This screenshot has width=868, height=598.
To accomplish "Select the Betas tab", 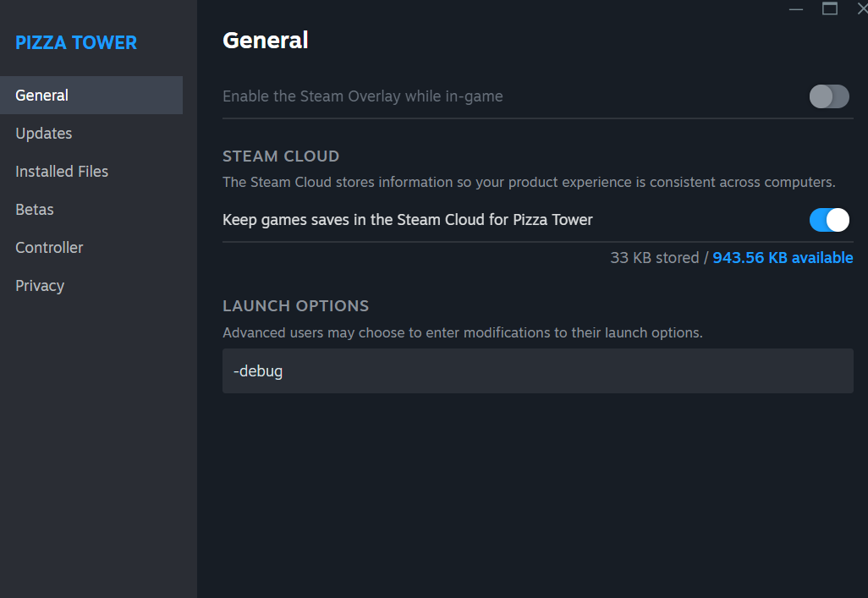I will [x=35, y=209].
